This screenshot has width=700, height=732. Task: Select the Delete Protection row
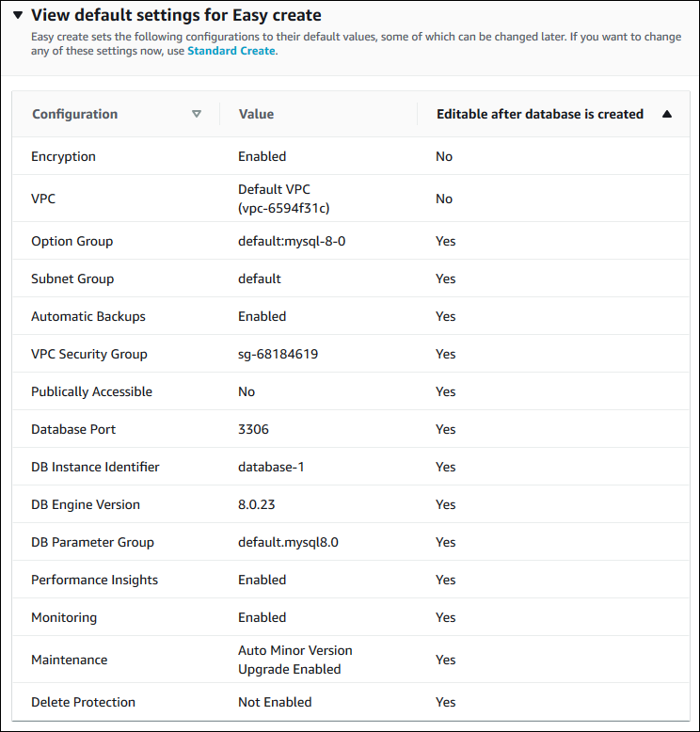83,702
